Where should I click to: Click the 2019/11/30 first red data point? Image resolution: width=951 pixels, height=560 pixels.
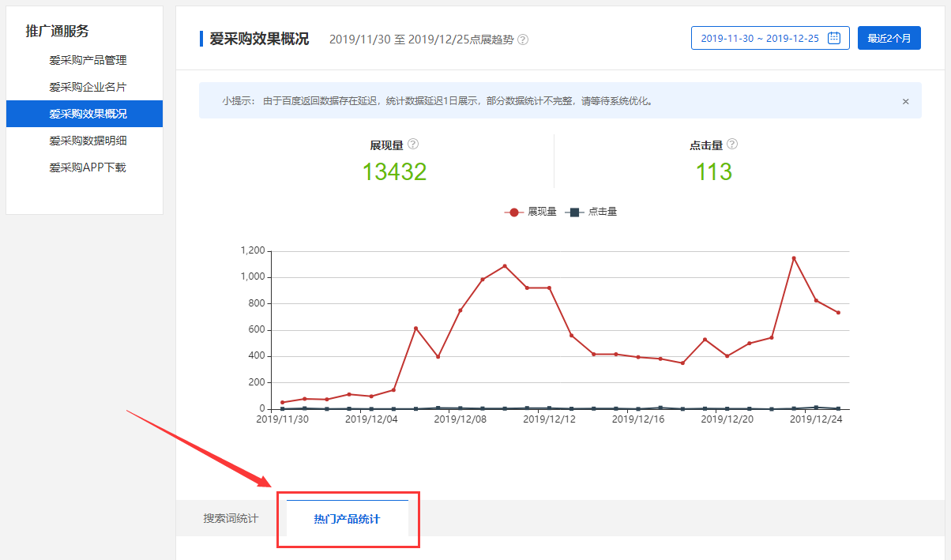pyautogui.click(x=283, y=403)
